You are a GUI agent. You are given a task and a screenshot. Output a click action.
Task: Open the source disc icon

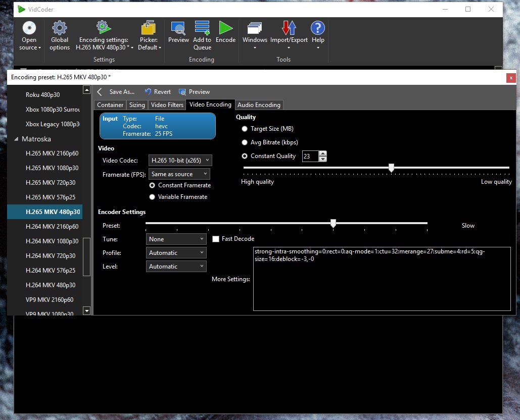(x=29, y=28)
